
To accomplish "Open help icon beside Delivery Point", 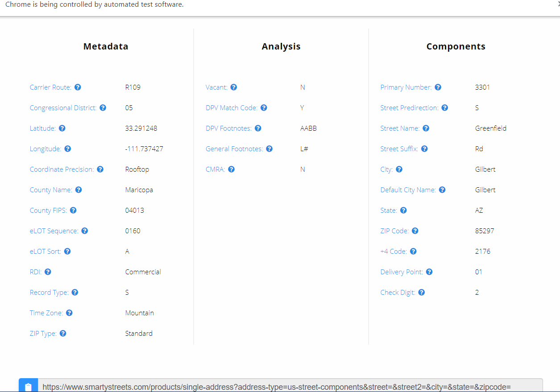I will (x=429, y=272).
